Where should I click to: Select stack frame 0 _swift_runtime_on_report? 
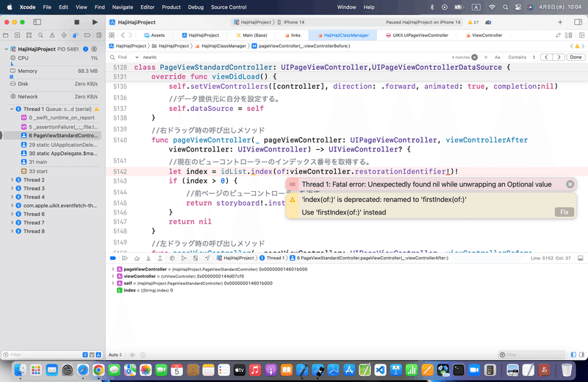(x=60, y=118)
